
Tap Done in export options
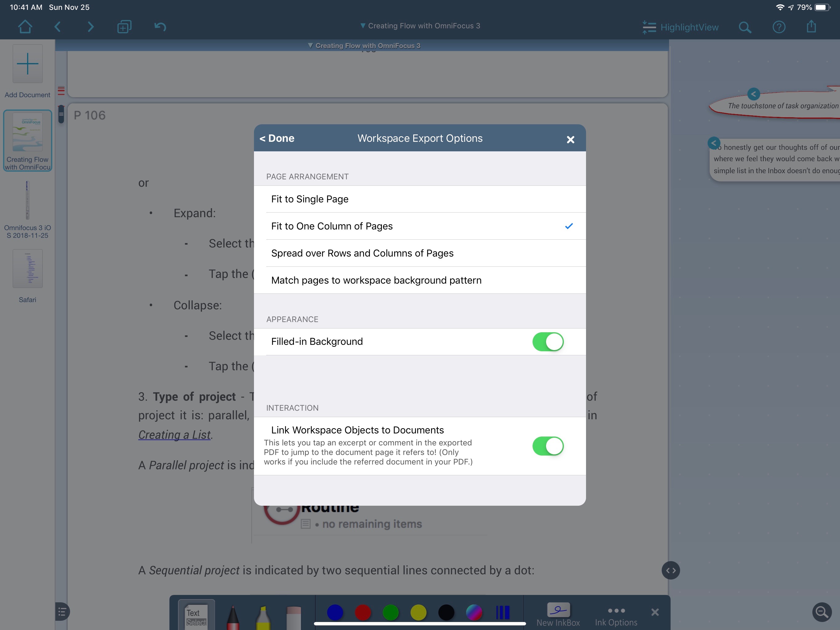click(277, 138)
